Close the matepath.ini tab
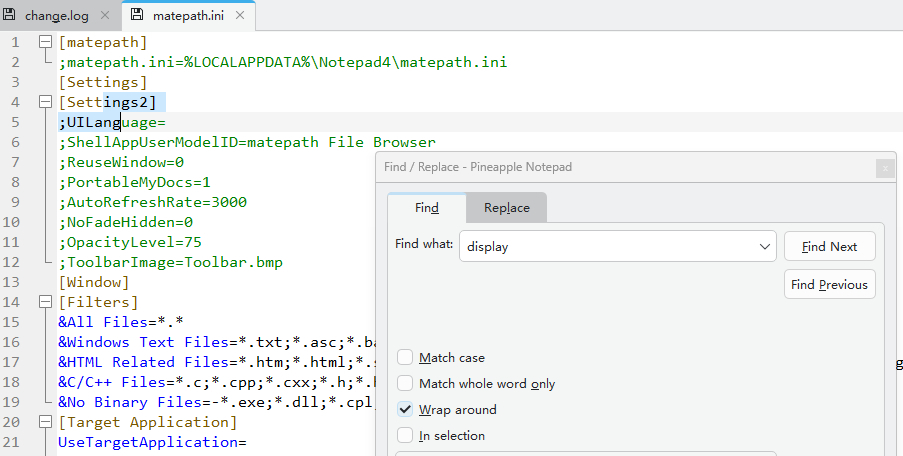 [240, 16]
